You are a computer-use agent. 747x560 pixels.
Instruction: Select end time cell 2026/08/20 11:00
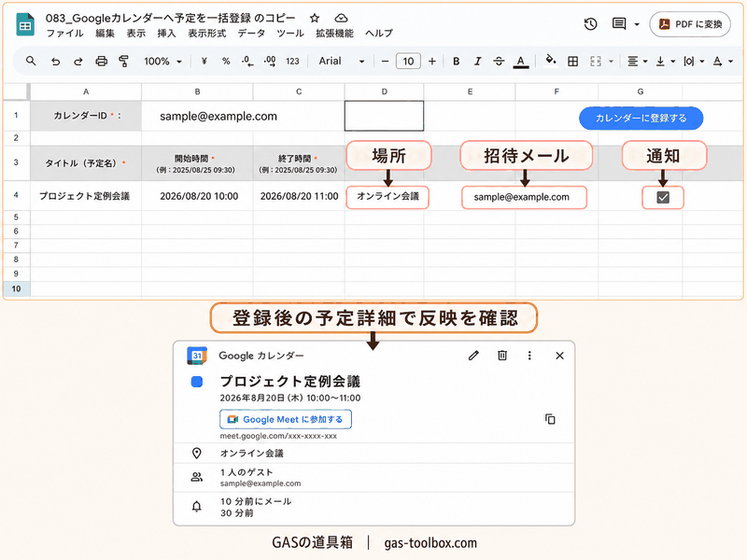[299, 196]
